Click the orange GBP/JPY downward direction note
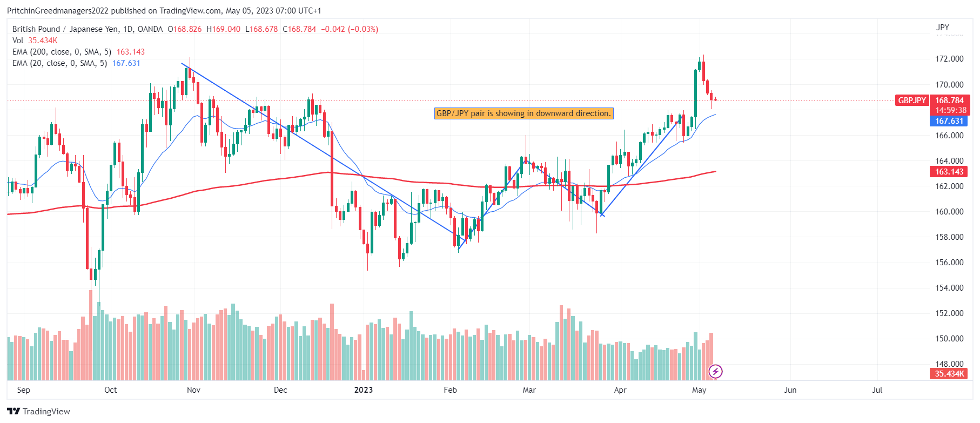The image size is (980, 423). (x=524, y=113)
